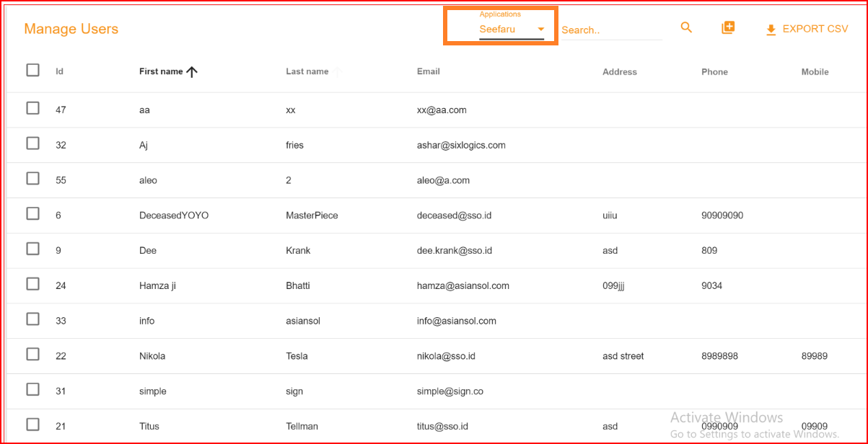The height and width of the screenshot is (444, 868).
Task: Click the first name Titus
Action: click(150, 427)
